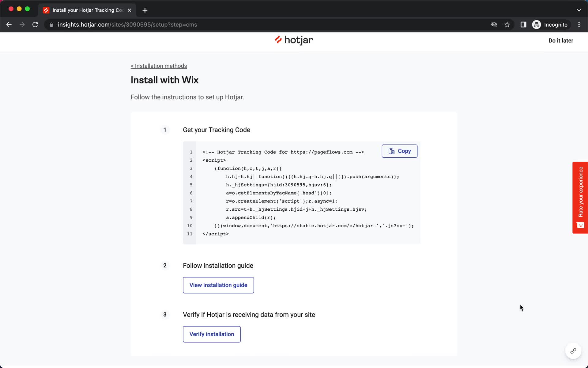Click View installation guide button

coord(218,285)
